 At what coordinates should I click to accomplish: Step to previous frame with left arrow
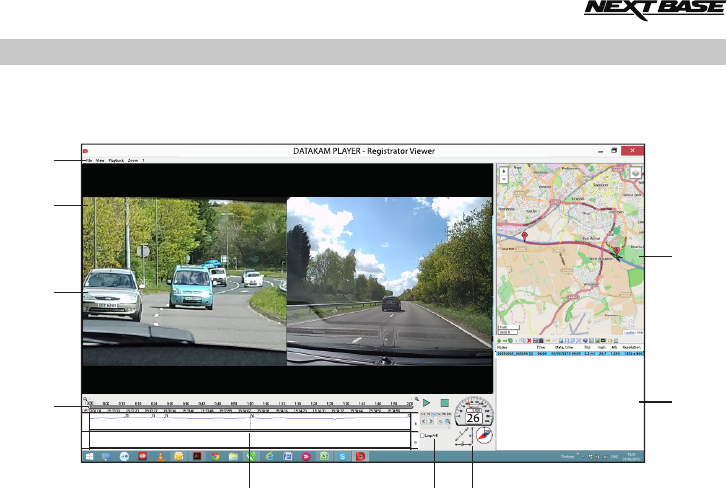tap(423, 421)
